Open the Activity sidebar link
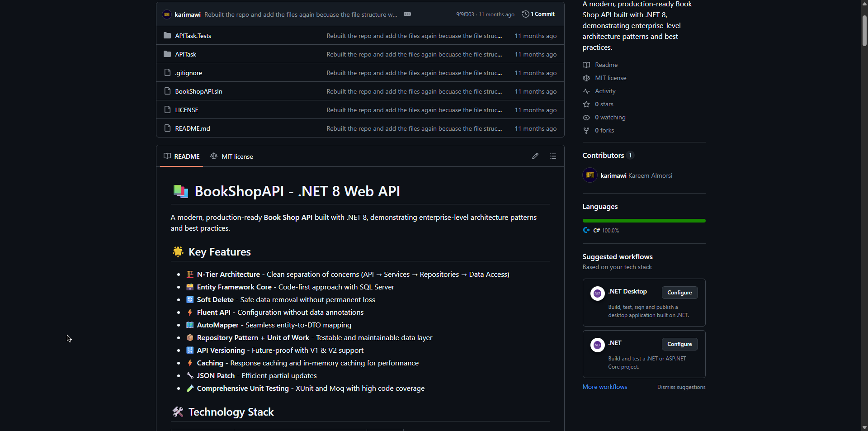The height and width of the screenshot is (431, 868). click(605, 91)
